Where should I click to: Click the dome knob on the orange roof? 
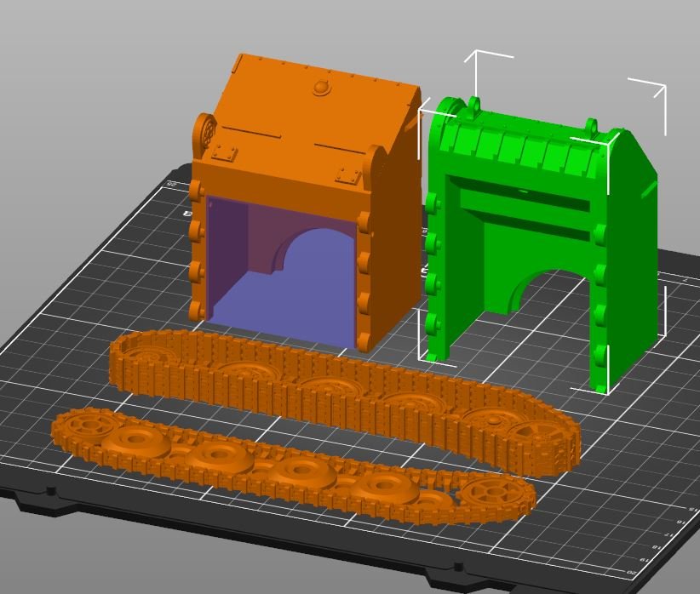click(x=322, y=88)
